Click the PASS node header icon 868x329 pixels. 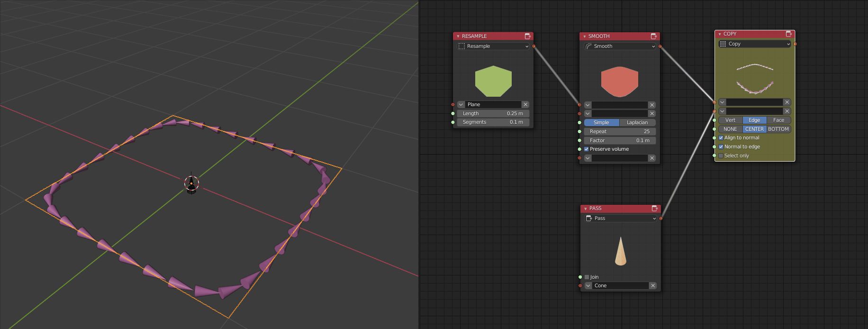coord(655,208)
